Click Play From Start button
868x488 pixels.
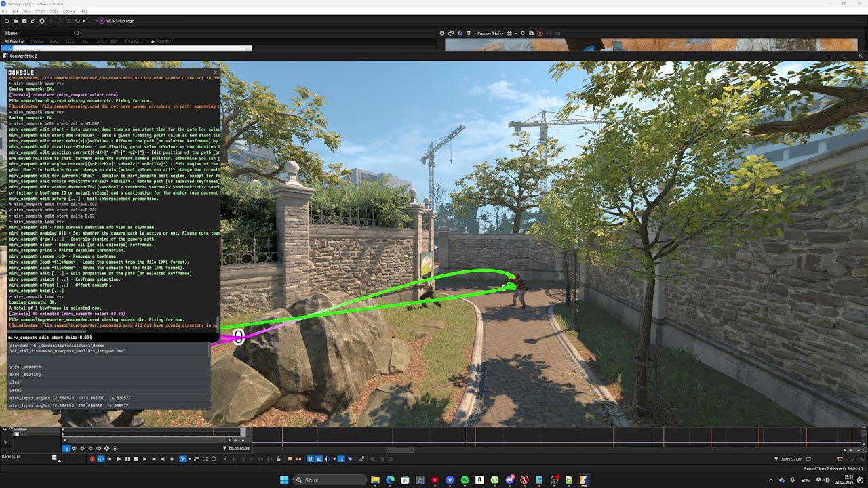(110, 459)
